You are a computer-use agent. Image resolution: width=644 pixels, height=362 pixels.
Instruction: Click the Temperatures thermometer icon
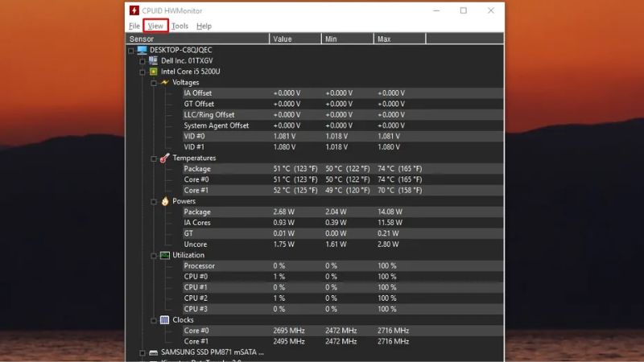pyautogui.click(x=165, y=158)
